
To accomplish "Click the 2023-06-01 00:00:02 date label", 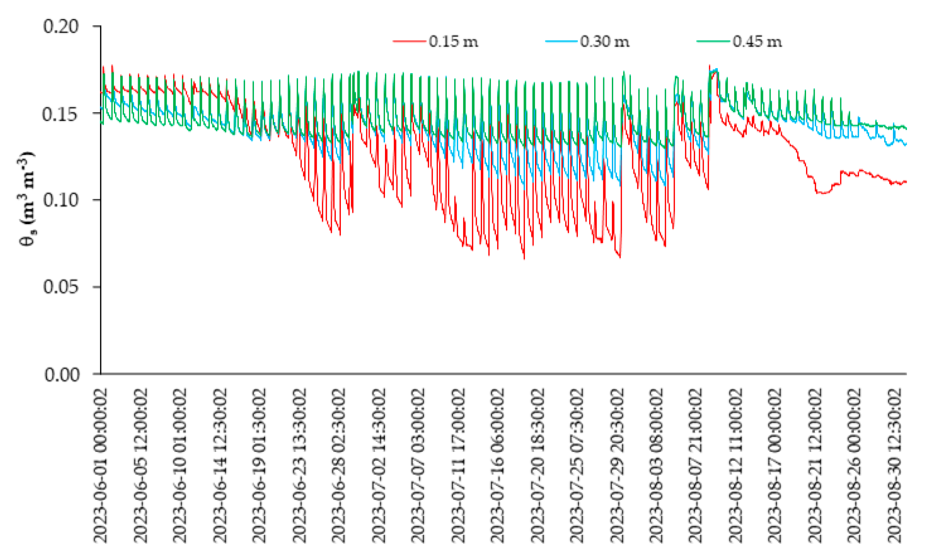I will tap(100, 465).
